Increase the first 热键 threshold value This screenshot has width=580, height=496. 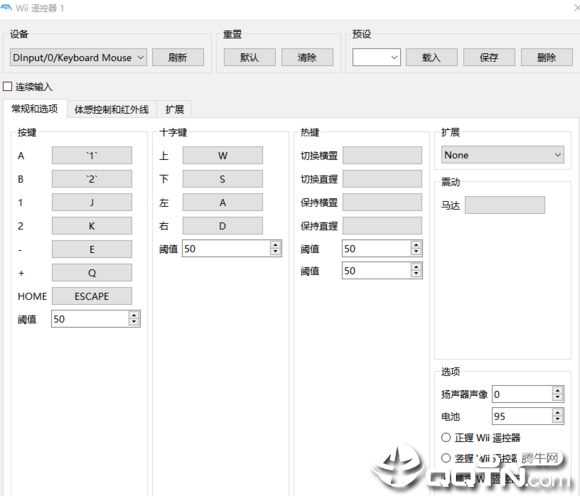click(416, 244)
